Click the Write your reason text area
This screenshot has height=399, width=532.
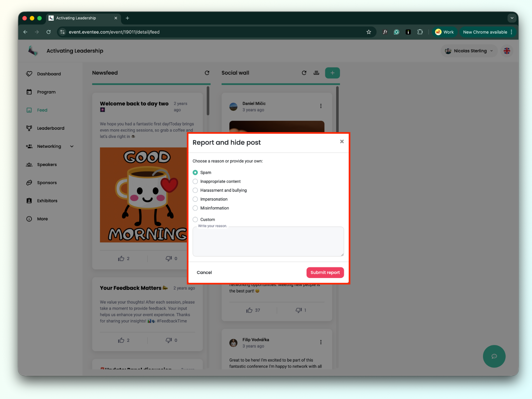tap(268, 241)
